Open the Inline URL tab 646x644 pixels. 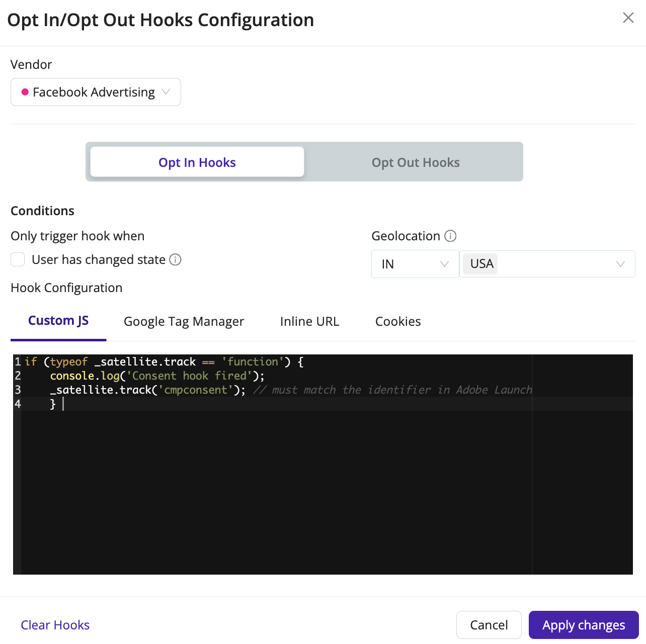click(x=309, y=321)
